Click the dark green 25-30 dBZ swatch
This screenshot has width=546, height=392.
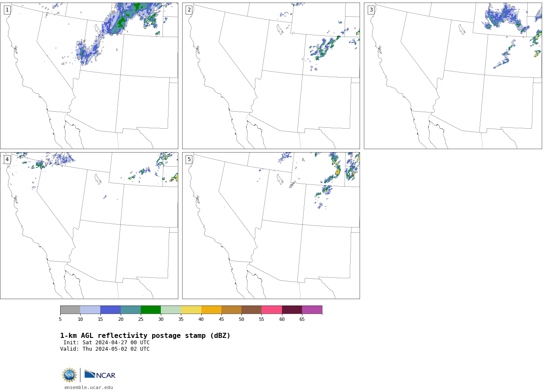(151, 310)
